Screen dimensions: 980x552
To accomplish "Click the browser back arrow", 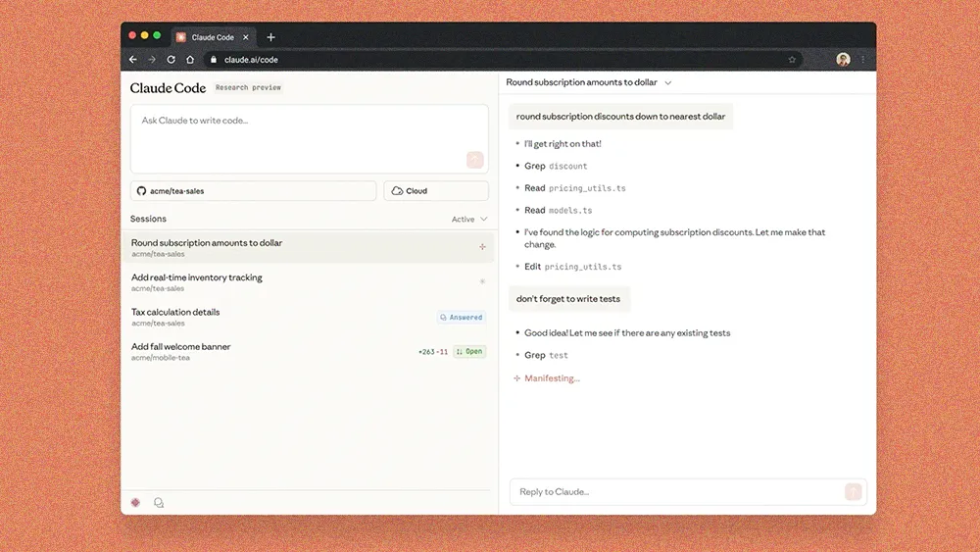I will tap(132, 60).
